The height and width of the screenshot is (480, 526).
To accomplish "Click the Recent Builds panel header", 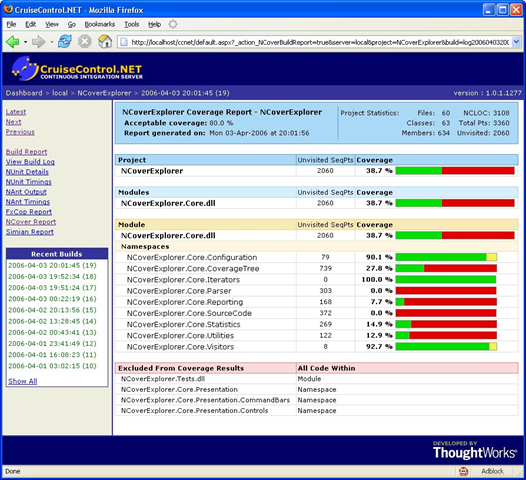I will pos(57,254).
